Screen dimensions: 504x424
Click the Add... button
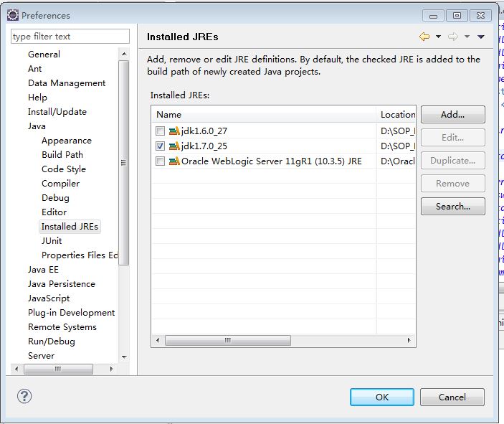453,115
